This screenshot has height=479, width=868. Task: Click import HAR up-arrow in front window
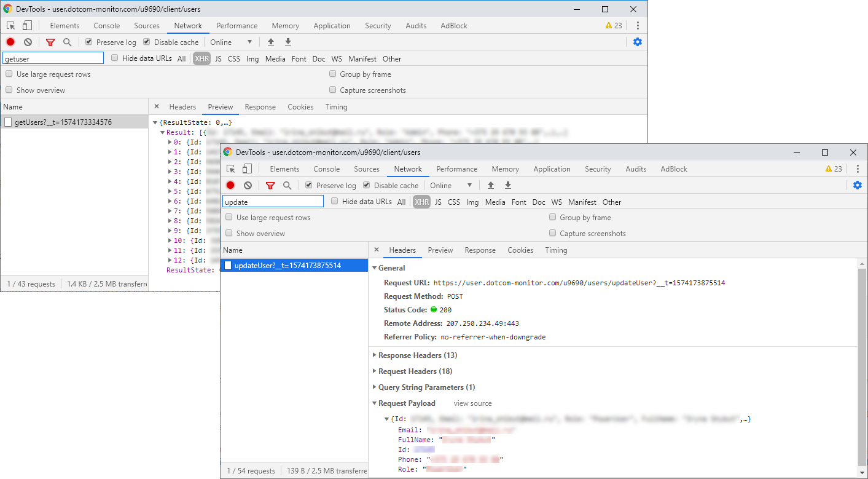491,185
